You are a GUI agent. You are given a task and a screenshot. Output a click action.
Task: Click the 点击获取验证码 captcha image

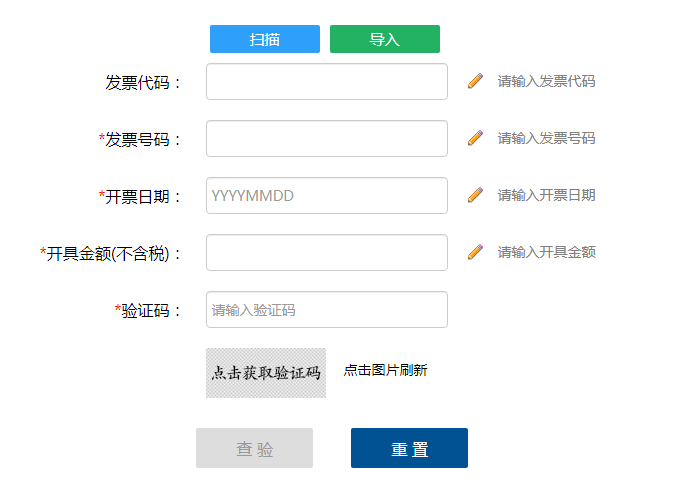(266, 372)
